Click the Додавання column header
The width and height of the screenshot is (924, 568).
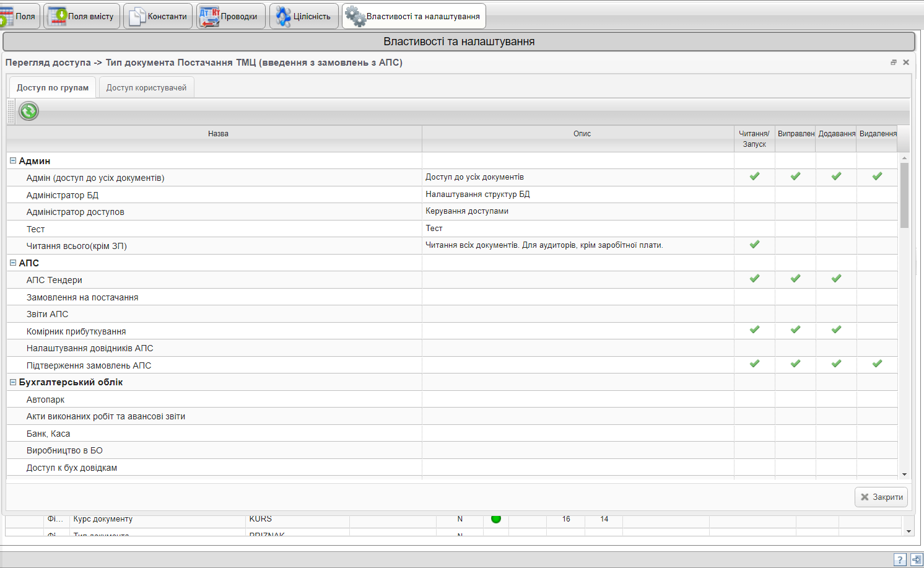836,139
